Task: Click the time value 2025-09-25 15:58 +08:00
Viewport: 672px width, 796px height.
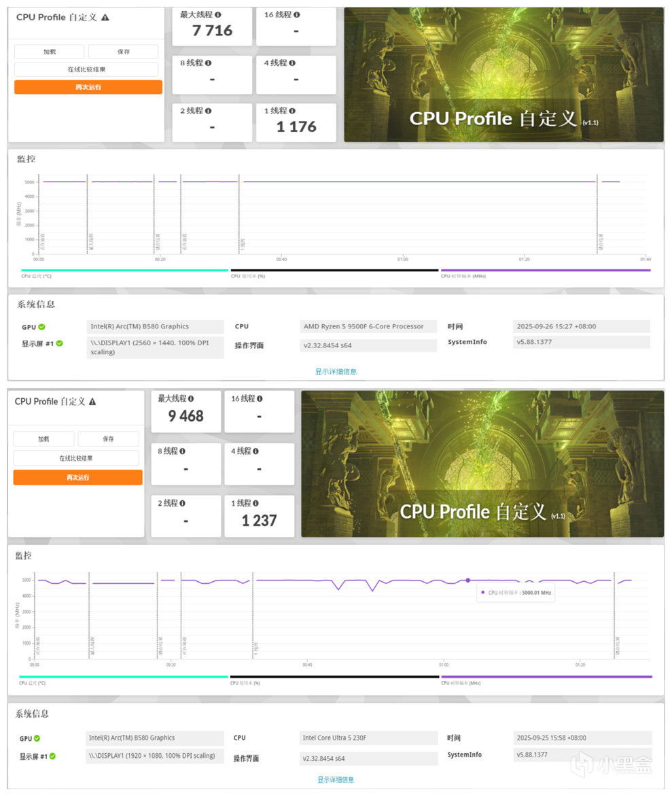Action: (x=583, y=738)
